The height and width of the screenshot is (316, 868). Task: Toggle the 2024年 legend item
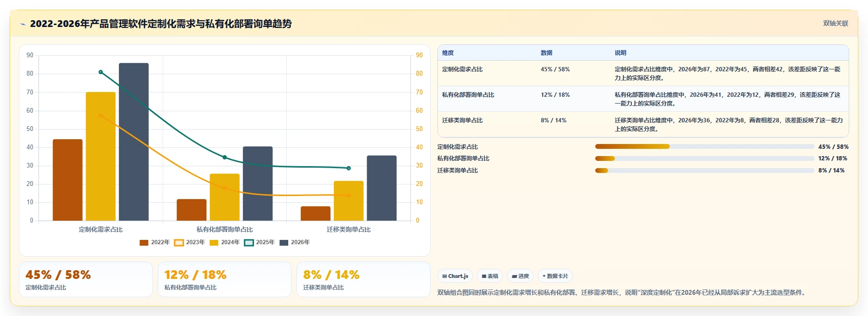pyautogui.click(x=224, y=242)
